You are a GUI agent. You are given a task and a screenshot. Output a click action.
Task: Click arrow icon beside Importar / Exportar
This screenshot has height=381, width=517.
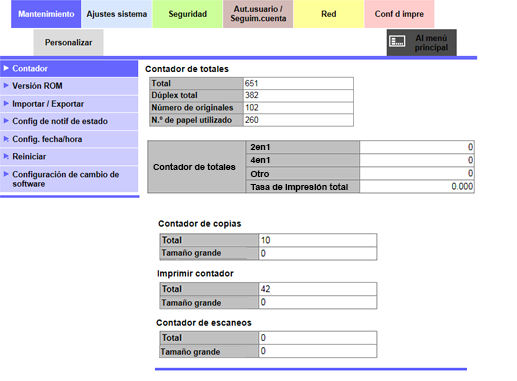[x=6, y=103]
